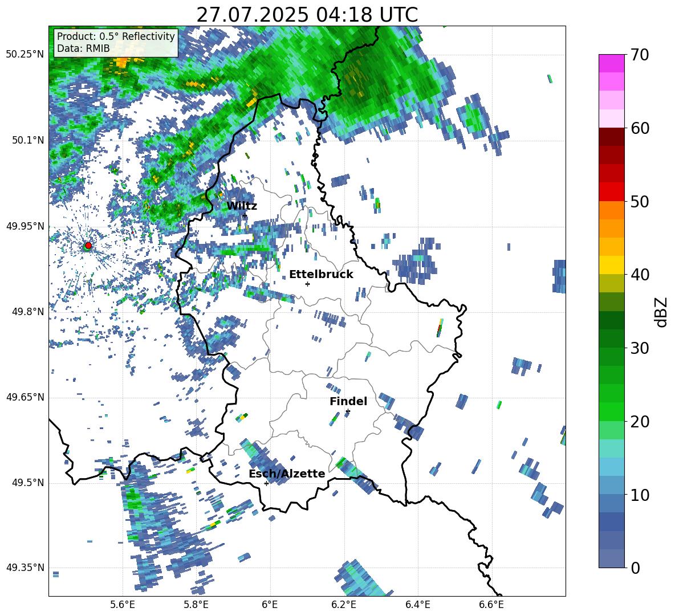Image resolution: width=675 pixels, height=616 pixels.
Task: Click the 5.8°E longitude label
Action: coord(196,605)
